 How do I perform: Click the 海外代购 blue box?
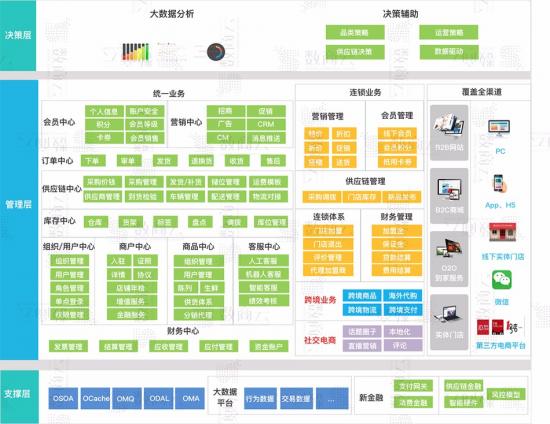click(403, 296)
